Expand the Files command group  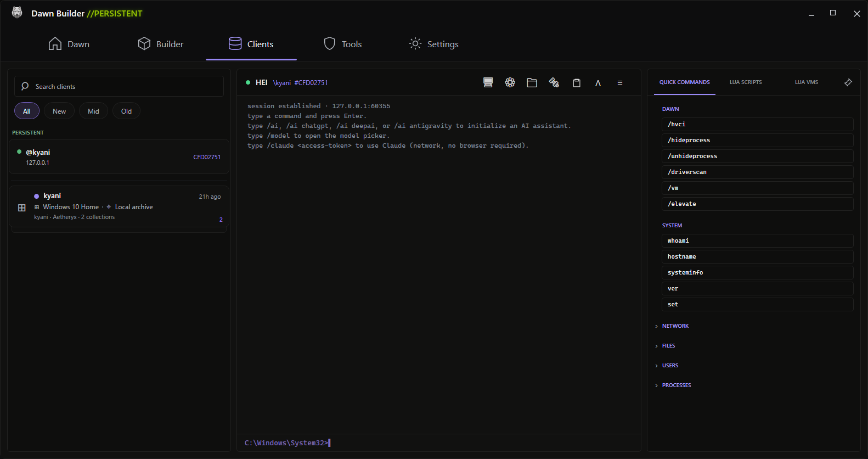666,346
